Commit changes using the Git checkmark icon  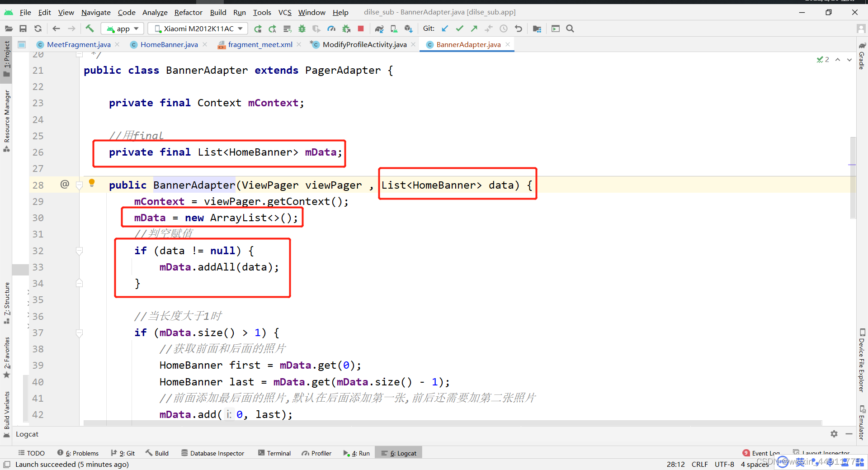[x=459, y=28]
